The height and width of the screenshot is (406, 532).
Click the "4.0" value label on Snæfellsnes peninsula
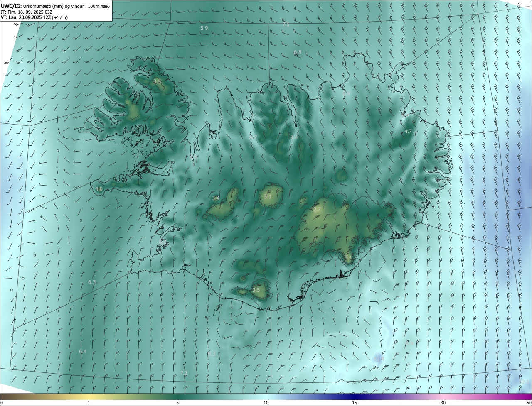(x=99, y=188)
